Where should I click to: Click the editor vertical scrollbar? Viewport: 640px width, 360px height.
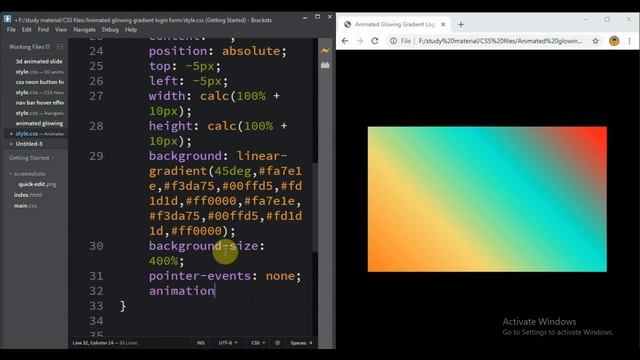[x=315, y=208]
